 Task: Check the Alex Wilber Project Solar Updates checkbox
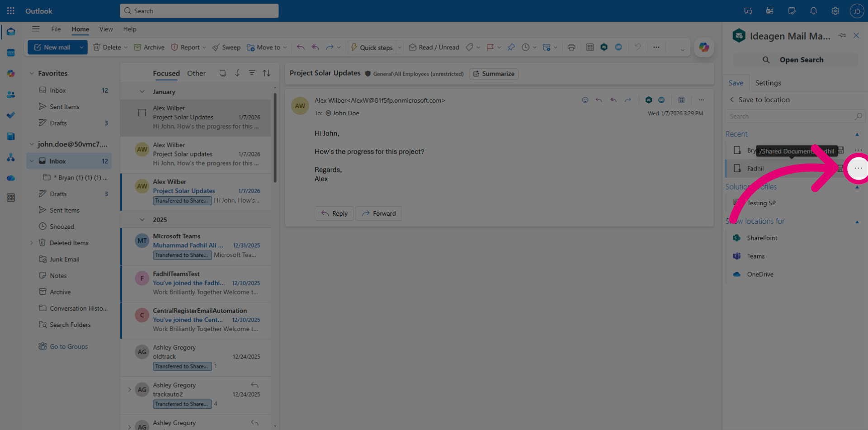coord(142,113)
